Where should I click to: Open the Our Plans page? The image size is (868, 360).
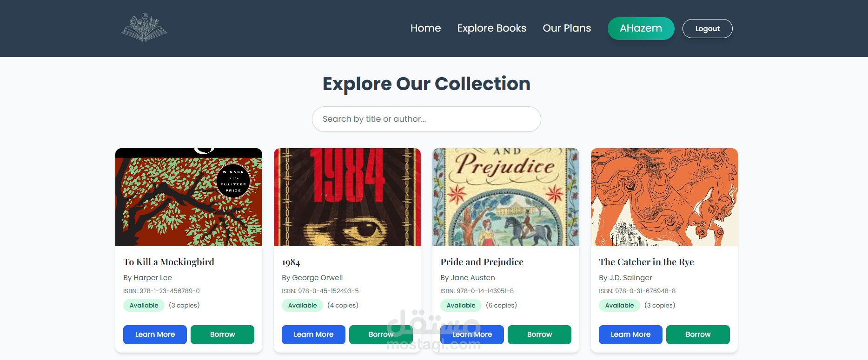pos(567,28)
